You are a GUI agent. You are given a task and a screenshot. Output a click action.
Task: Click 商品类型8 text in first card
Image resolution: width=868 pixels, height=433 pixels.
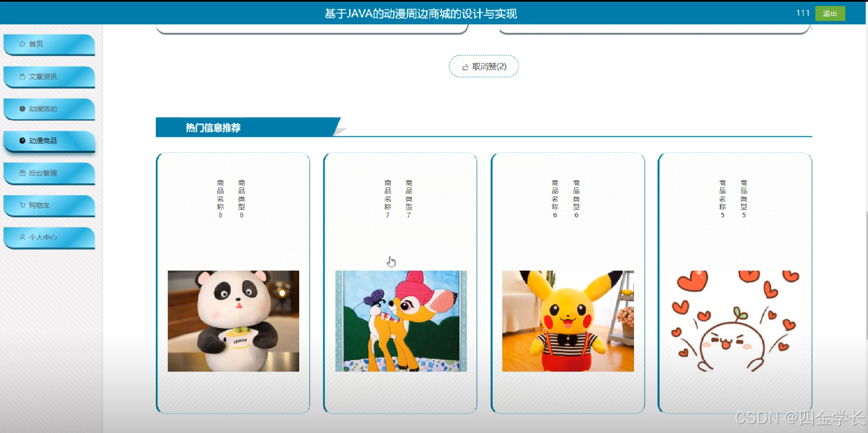point(242,199)
